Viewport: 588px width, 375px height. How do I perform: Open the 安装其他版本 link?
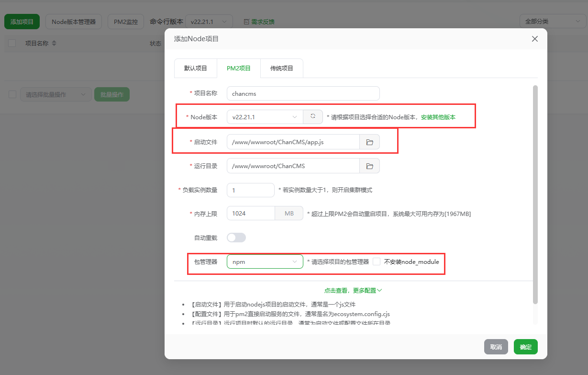[x=438, y=116]
